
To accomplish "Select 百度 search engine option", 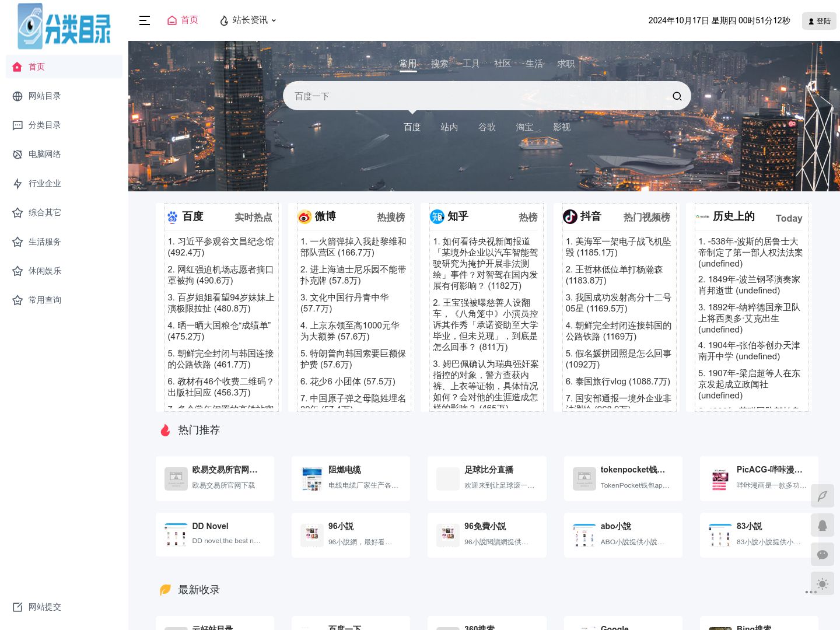I will [x=412, y=127].
